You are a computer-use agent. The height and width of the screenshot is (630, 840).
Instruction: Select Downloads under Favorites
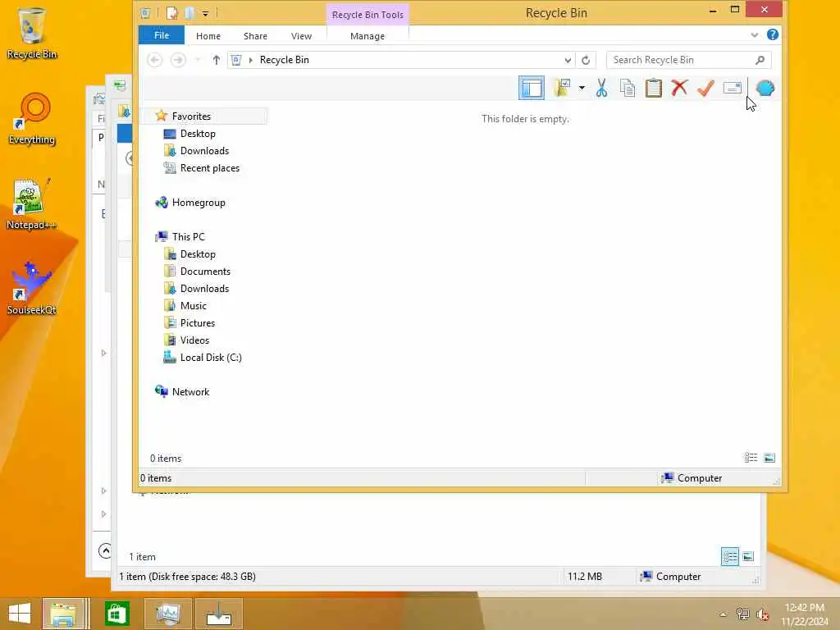(x=204, y=151)
